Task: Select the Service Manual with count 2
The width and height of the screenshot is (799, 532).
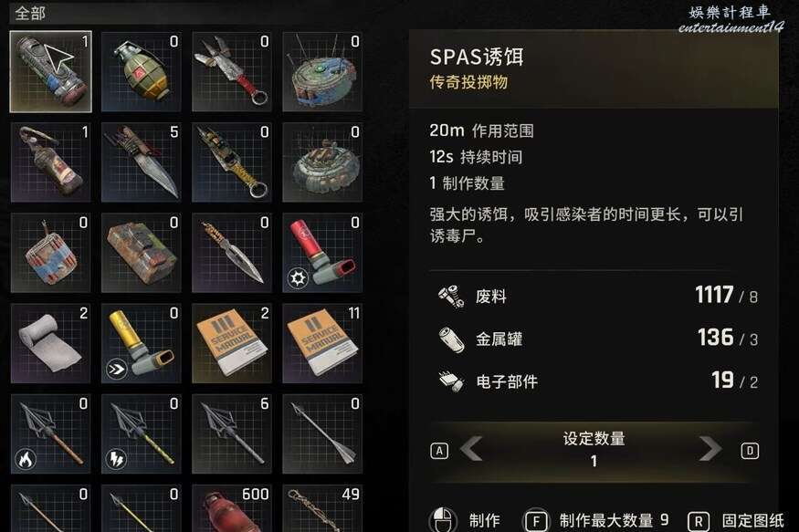Action: [x=232, y=344]
